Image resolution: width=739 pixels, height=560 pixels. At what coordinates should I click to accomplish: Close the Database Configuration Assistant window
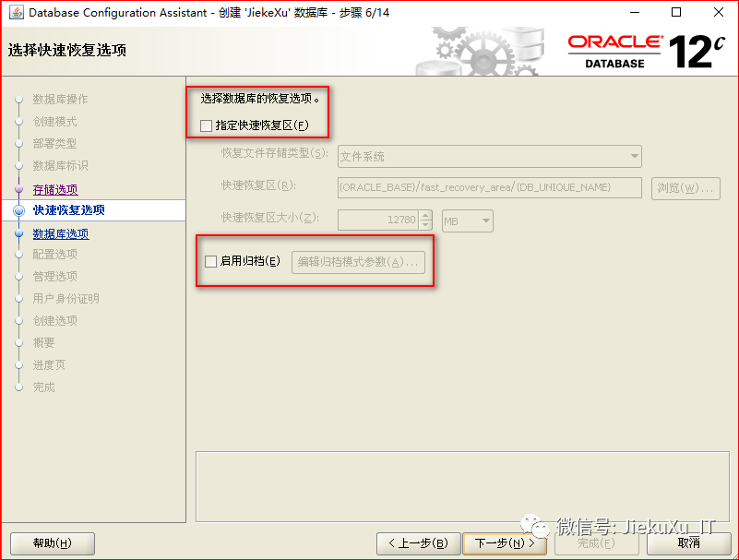click(719, 12)
